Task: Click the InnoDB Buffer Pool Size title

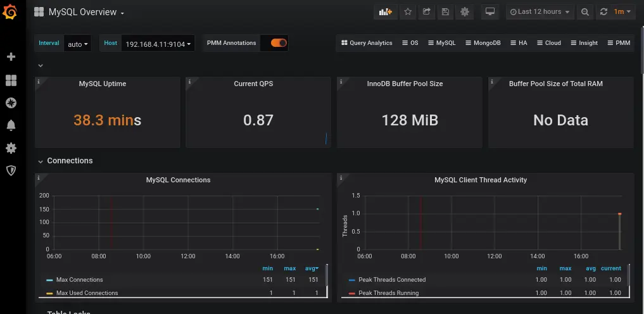Action: 405,84
